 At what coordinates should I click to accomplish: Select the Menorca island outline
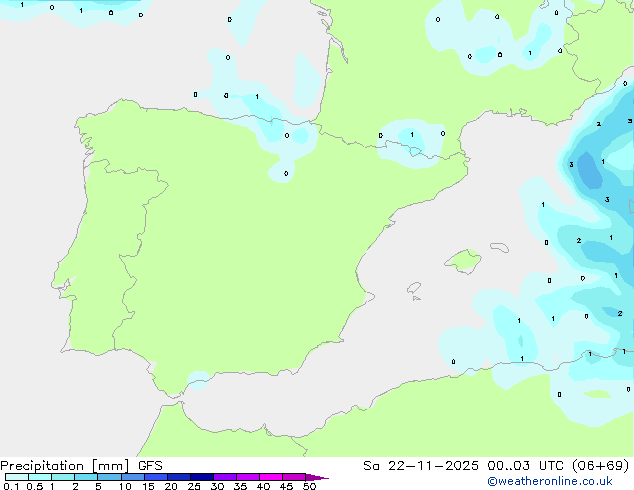499,247
